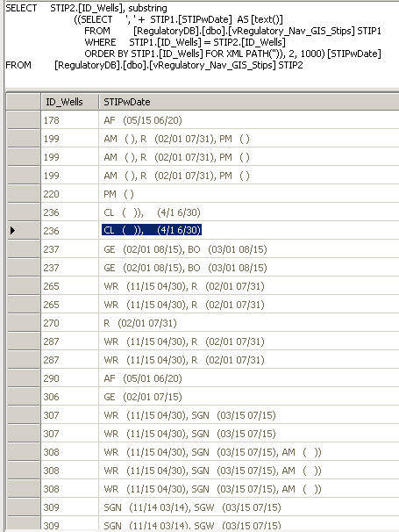This screenshot has width=399, height=532.
Task: Select the highlighted CL (4/1 6/30) cell
Action: 152,230
